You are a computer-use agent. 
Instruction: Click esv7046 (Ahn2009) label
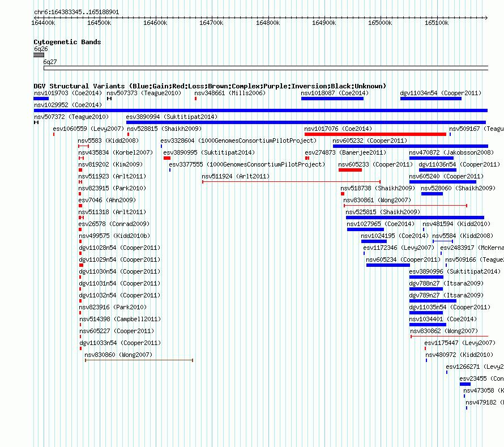[107, 200]
